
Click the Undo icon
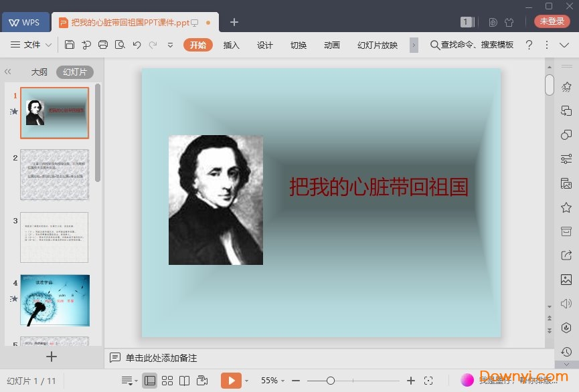click(x=137, y=45)
